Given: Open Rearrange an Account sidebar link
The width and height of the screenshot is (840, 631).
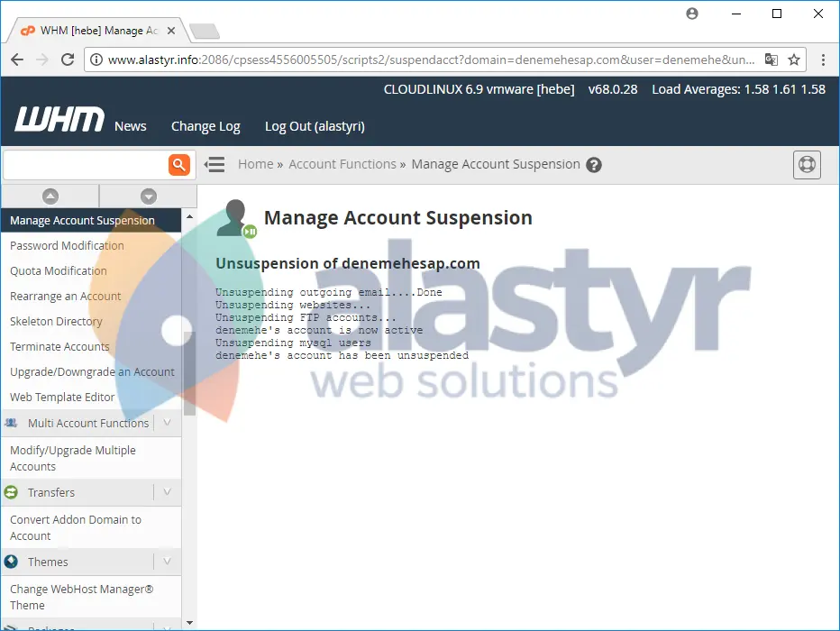Looking at the screenshot, I should point(66,297).
